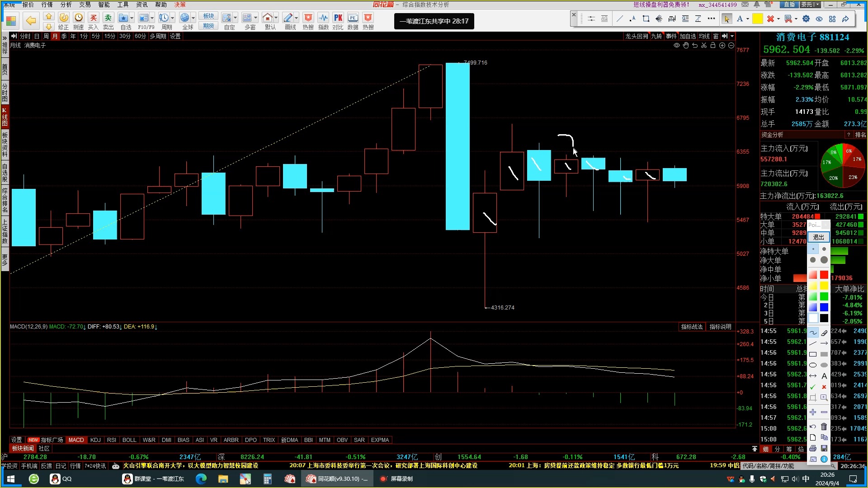Click the arrow pointer selection tool
The height and width of the screenshot is (488, 868).
(726, 19)
